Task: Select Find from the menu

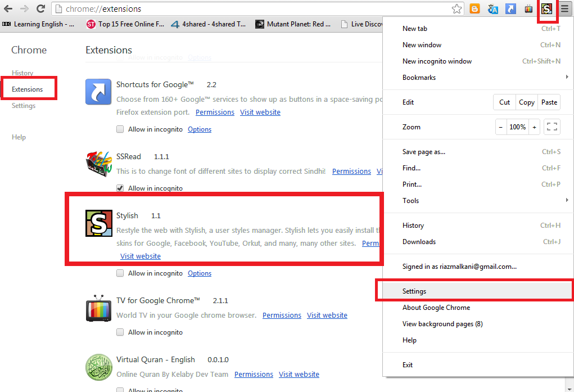Action: 478,168
